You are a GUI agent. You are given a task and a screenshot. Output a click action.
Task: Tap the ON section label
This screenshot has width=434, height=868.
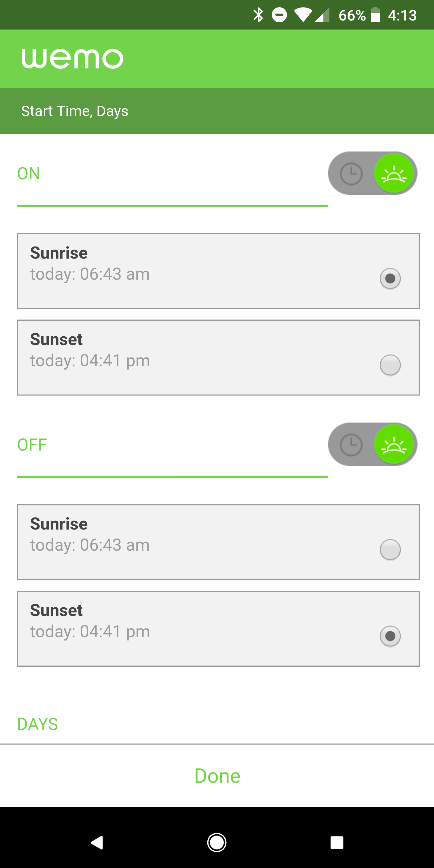point(29,174)
